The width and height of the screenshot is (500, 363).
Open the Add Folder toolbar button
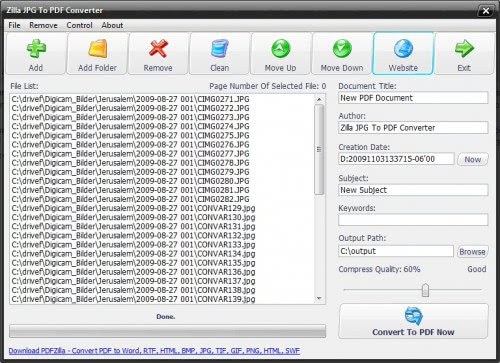click(x=97, y=53)
